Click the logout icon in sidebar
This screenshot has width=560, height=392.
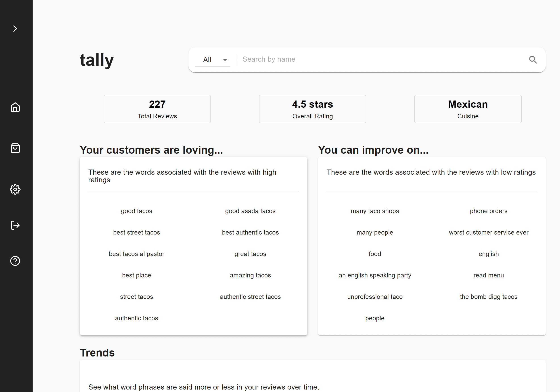[x=15, y=225]
